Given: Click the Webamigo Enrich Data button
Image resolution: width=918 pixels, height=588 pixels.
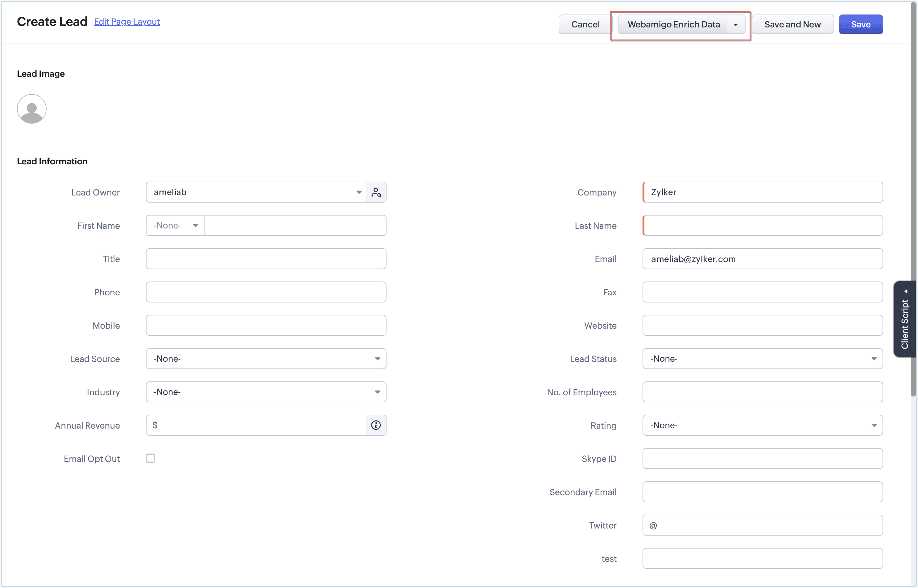Looking at the screenshot, I should point(673,24).
